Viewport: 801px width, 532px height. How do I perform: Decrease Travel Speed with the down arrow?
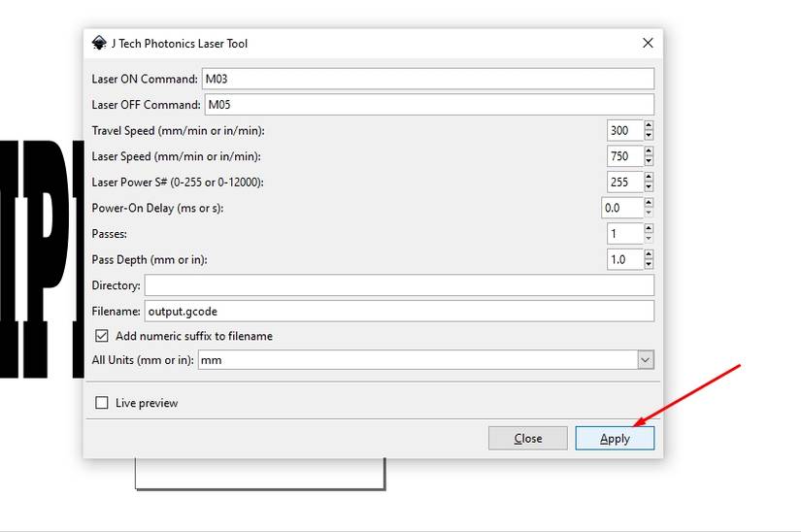point(649,135)
